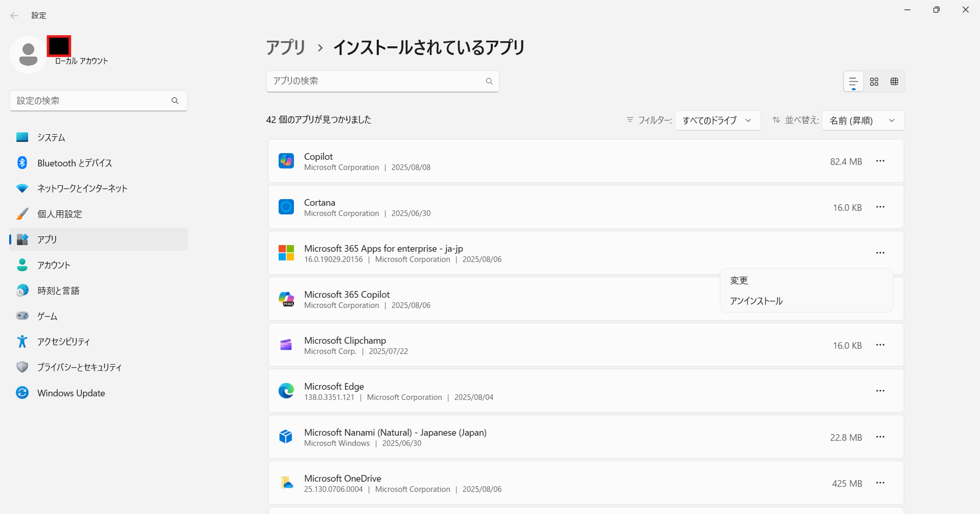Focus the 設定の検索 input field
Viewport: 980px width, 514px height.
(98, 101)
